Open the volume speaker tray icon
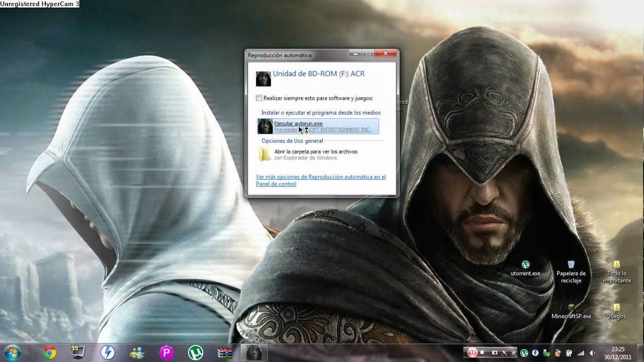 pyautogui.click(x=592, y=353)
